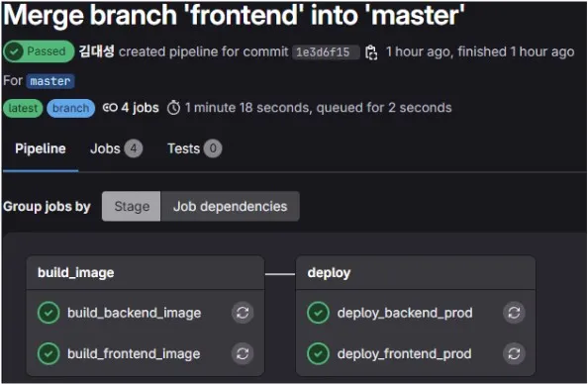Click the deploy_backend_prod passed status icon

click(318, 313)
